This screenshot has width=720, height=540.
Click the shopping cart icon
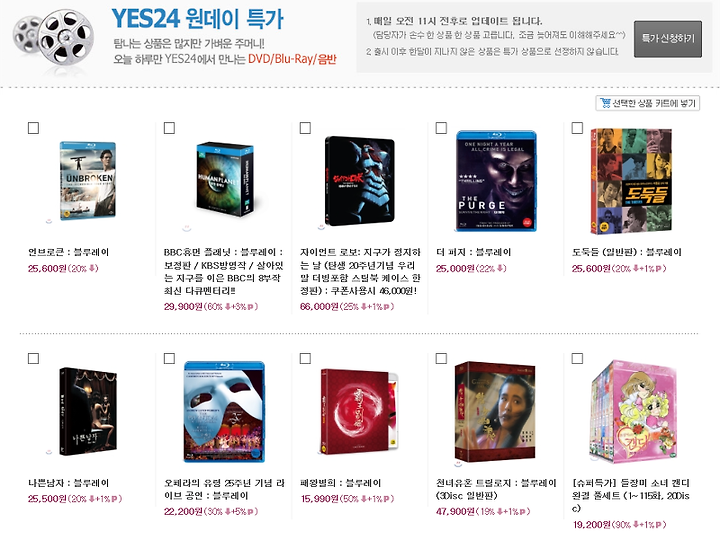point(605,103)
